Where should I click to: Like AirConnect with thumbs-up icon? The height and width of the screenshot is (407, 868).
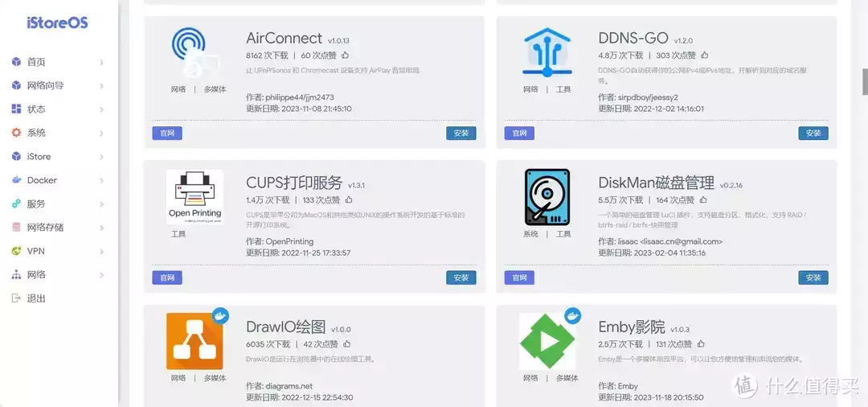[x=346, y=55]
